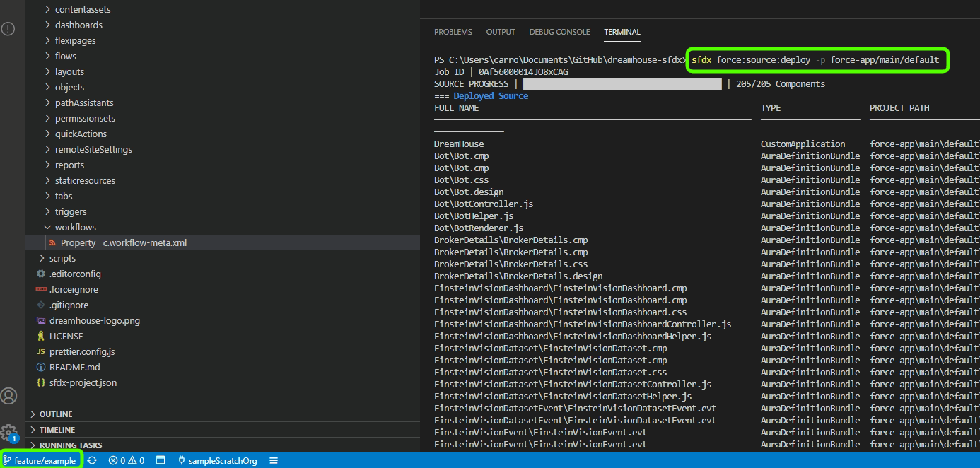Open errors and warnings count in status bar
This screenshot has width=980, height=468.
point(127,460)
